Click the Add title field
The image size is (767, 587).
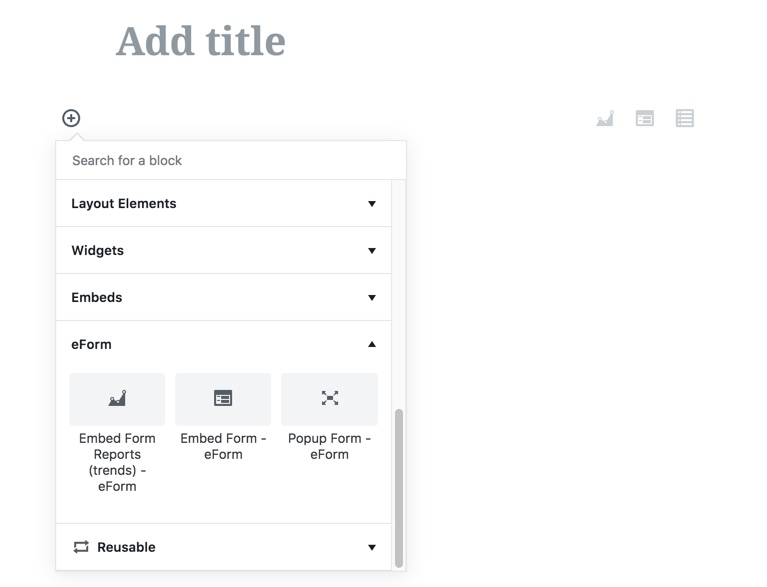coord(201,42)
